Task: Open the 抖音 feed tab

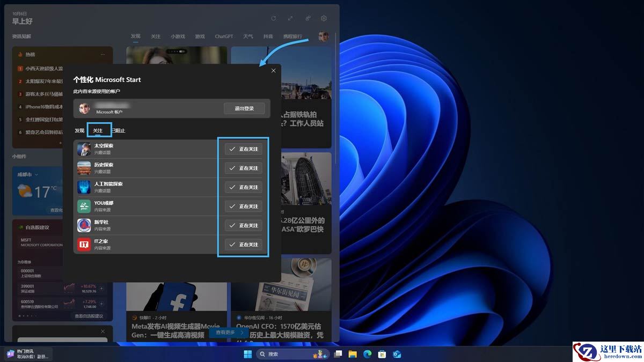Action: click(x=268, y=36)
